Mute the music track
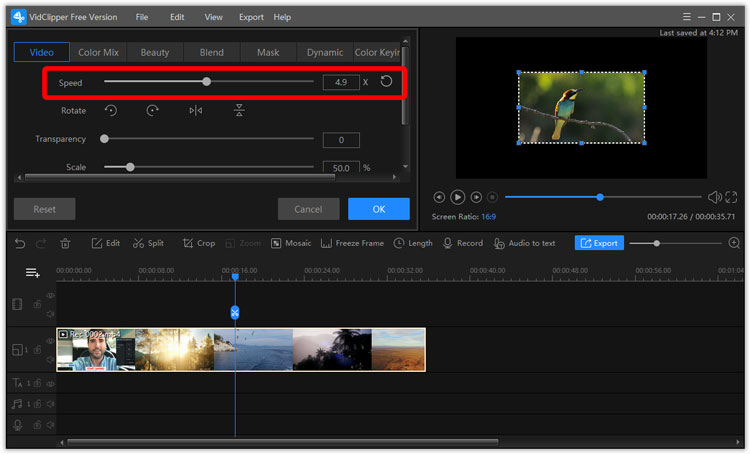Image resolution: width=750 pixels, height=454 pixels. [x=50, y=404]
